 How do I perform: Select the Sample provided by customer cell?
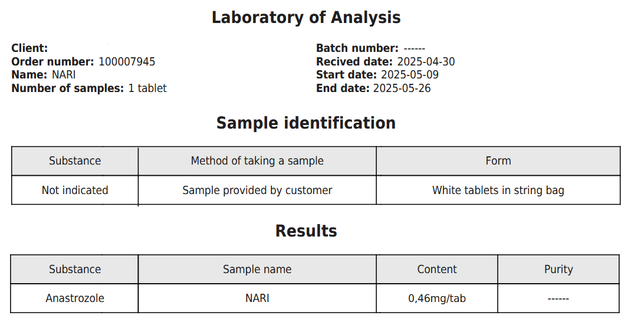coord(257,191)
